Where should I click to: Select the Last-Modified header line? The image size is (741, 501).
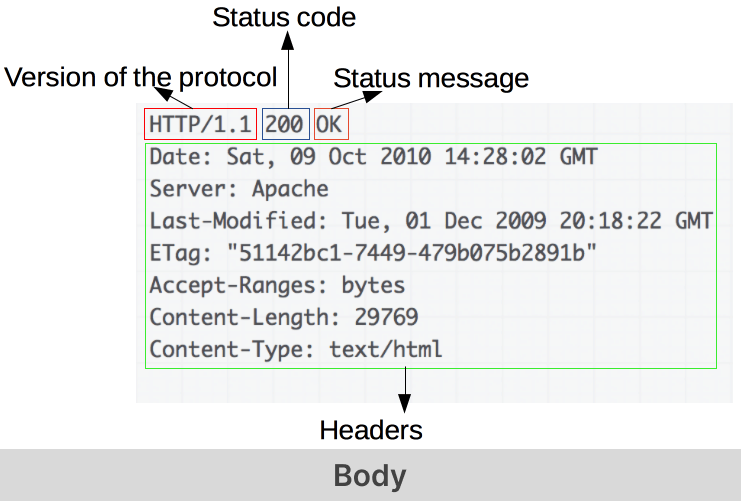[x=430, y=221]
